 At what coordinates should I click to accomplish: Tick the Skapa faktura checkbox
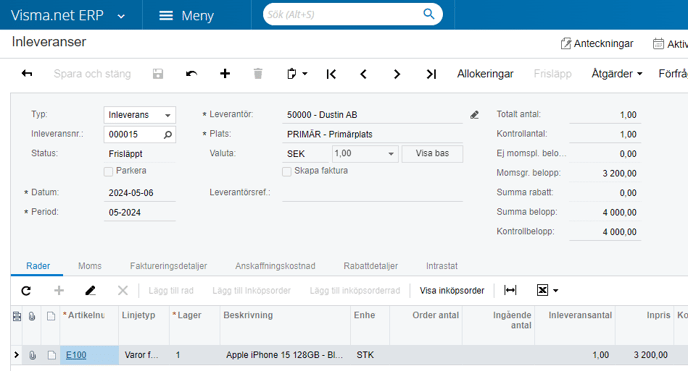287,171
